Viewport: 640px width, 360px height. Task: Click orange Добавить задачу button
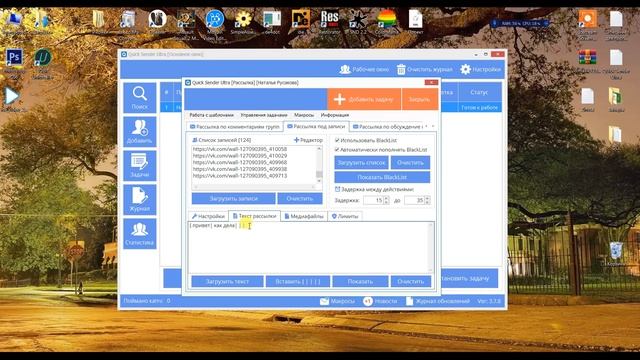tap(364, 99)
